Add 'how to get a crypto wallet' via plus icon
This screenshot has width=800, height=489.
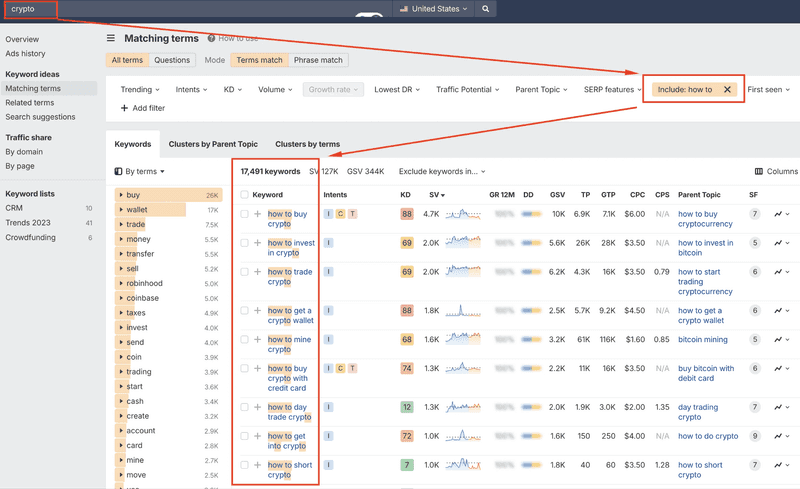pos(258,310)
